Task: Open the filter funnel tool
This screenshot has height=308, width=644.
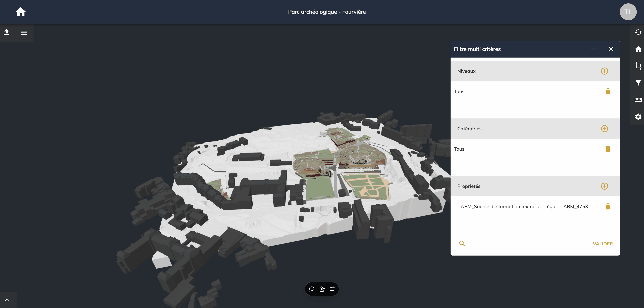Action: click(x=638, y=83)
